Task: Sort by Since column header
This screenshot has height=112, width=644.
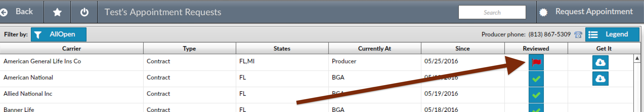Action: pos(463,48)
